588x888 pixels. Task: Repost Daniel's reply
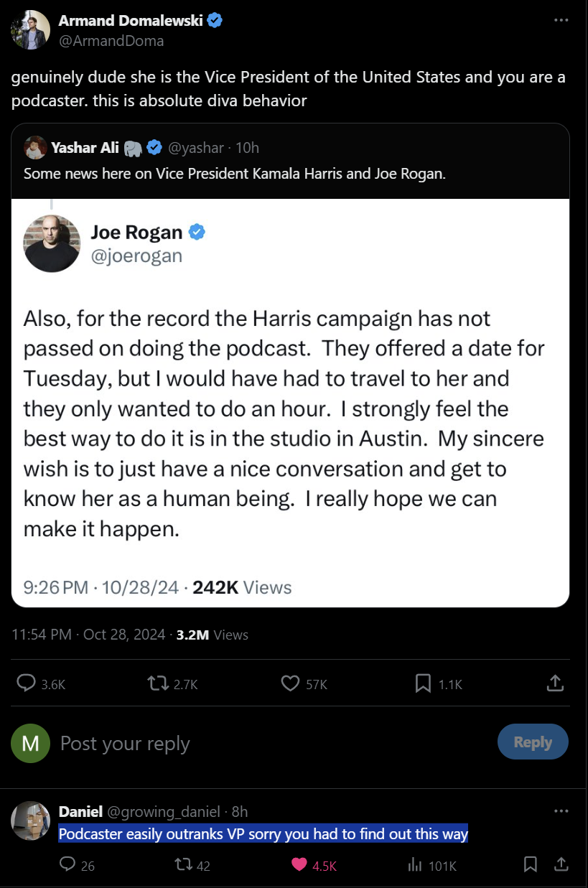(192, 865)
